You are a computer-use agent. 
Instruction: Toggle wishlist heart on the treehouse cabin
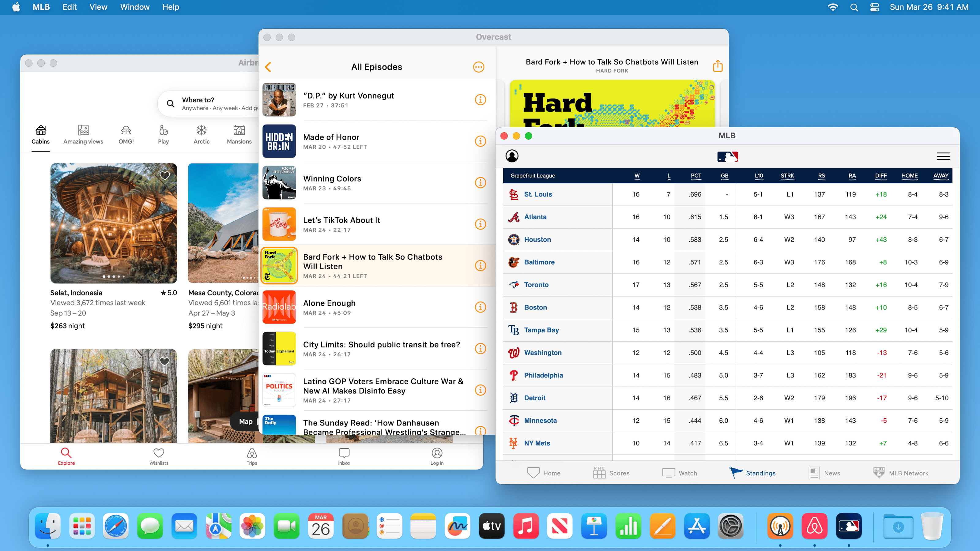tap(164, 361)
